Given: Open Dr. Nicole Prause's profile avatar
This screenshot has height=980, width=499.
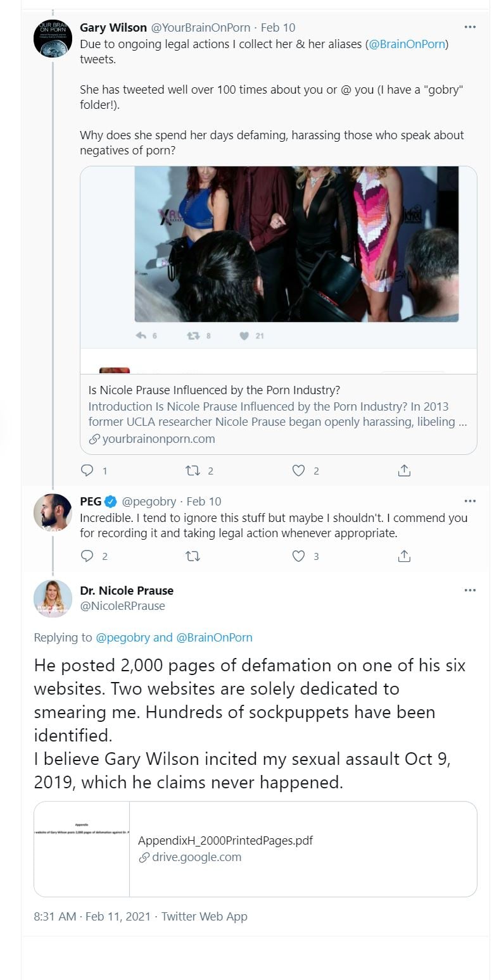Looking at the screenshot, I should click(x=53, y=598).
